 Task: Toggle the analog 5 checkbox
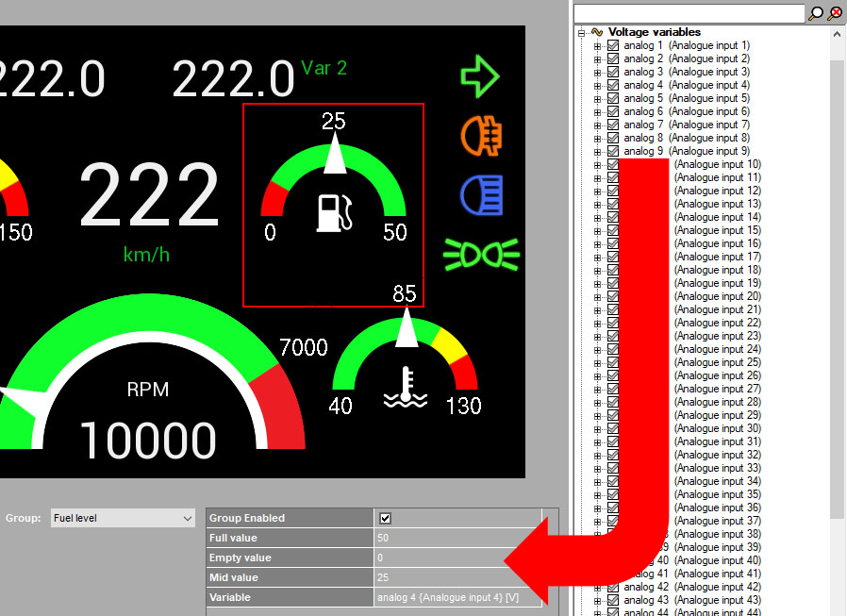[613, 98]
